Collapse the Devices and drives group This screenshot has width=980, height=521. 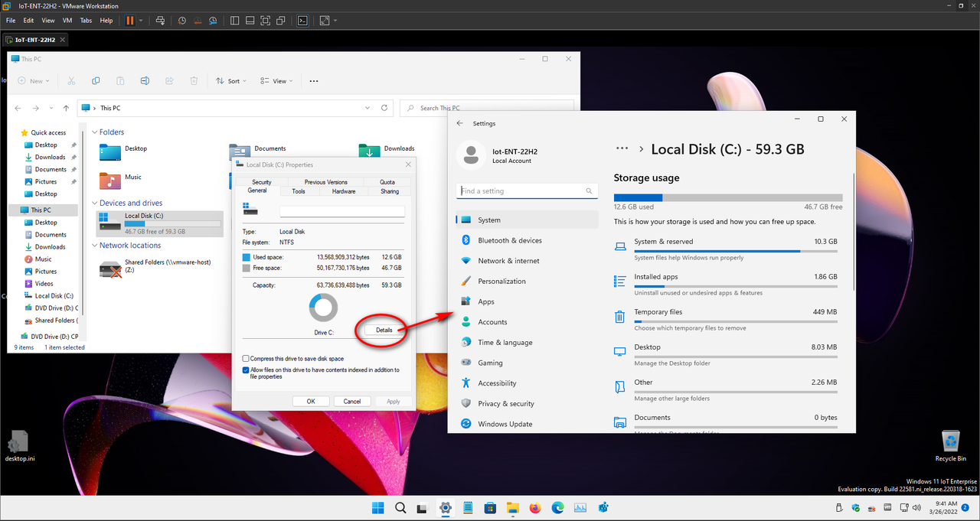(95, 204)
